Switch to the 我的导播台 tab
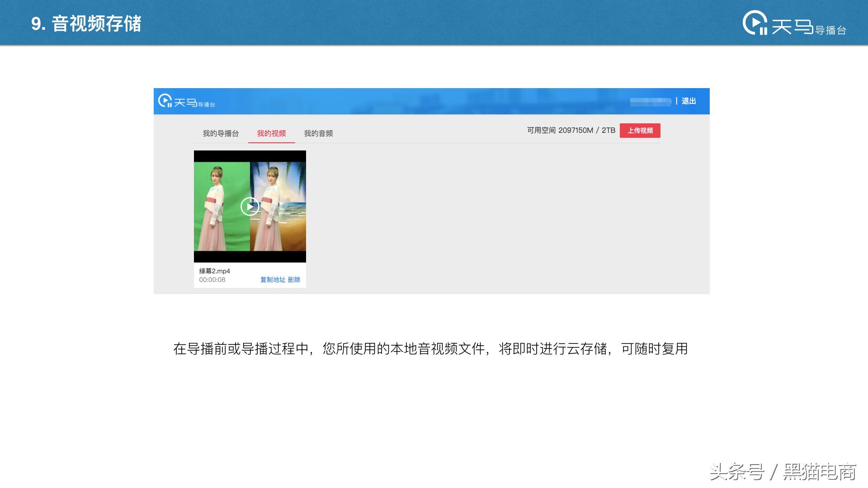Viewport: 868px width, 488px height. [x=221, y=133]
